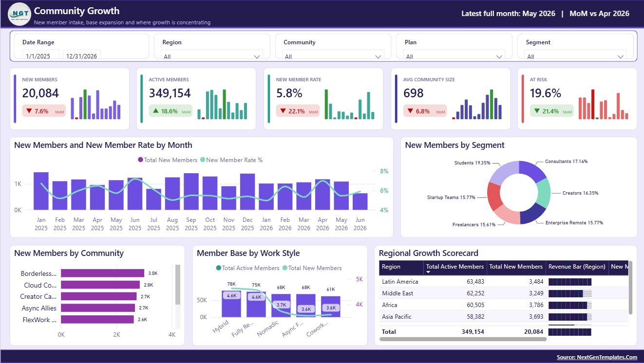The width and height of the screenshot is (644, 363).
Task: Click the red down arrow in Avg Community Size card
Action: coord(410,111)
